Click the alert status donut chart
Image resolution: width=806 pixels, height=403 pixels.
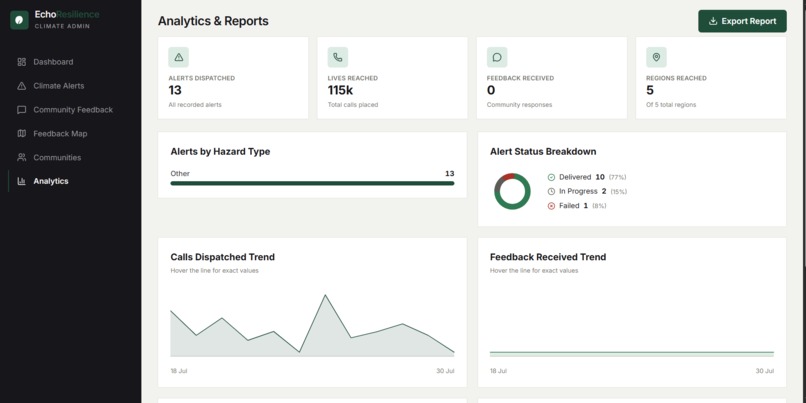click(x=512, y=191)
